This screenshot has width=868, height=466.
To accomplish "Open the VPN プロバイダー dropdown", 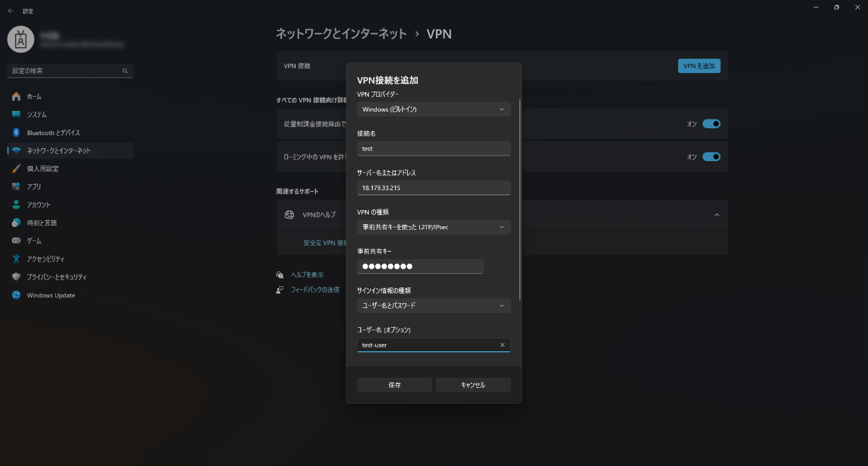I will click(x=434, y=109).
